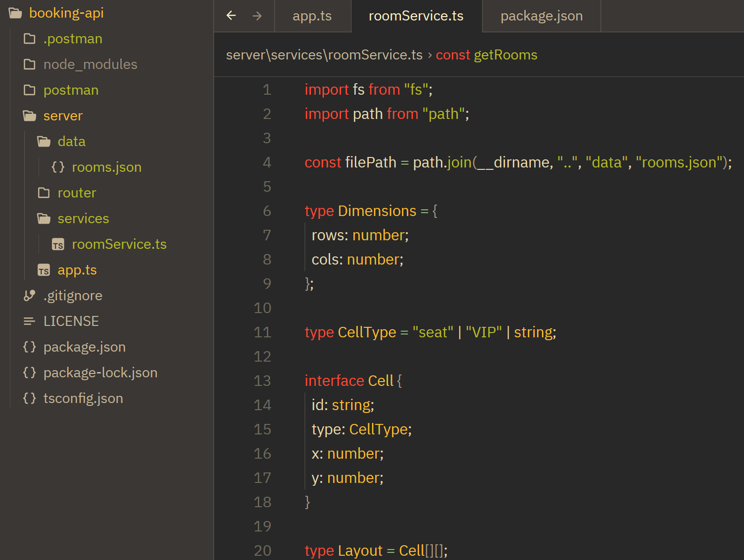Collapse the data folder
Image resolution: width=744 pixels, height=560 pixels.
71,141
